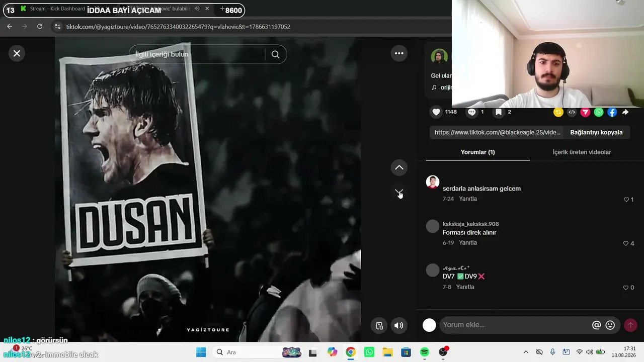The image size is (644, 362).
Task: Reload the TikTok page
Action: tap(40, 26)
